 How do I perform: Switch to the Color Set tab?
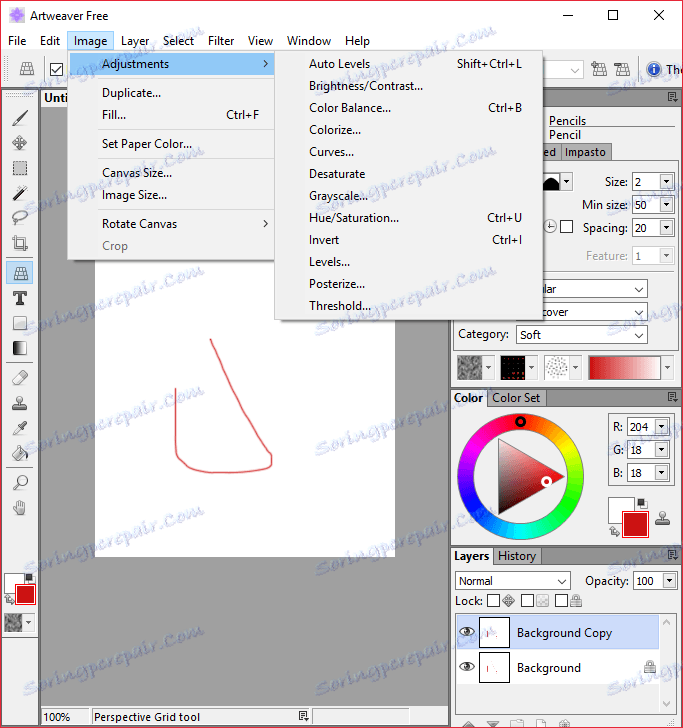point(516,398)
